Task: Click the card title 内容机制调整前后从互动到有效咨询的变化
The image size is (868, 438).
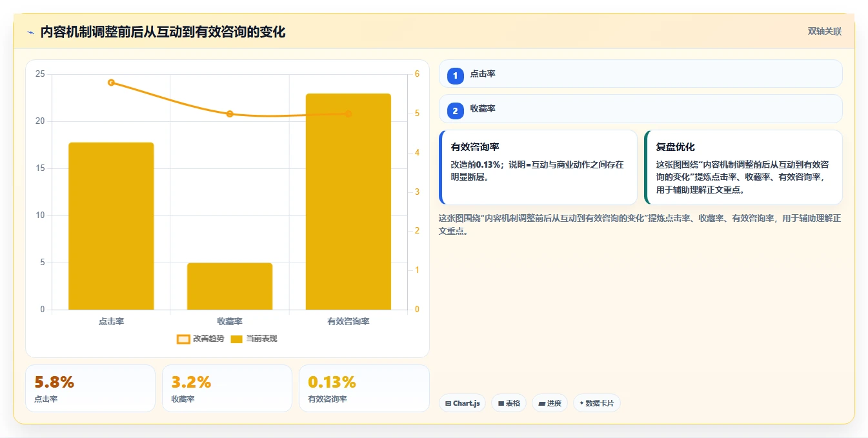Action: click(163, 32)
